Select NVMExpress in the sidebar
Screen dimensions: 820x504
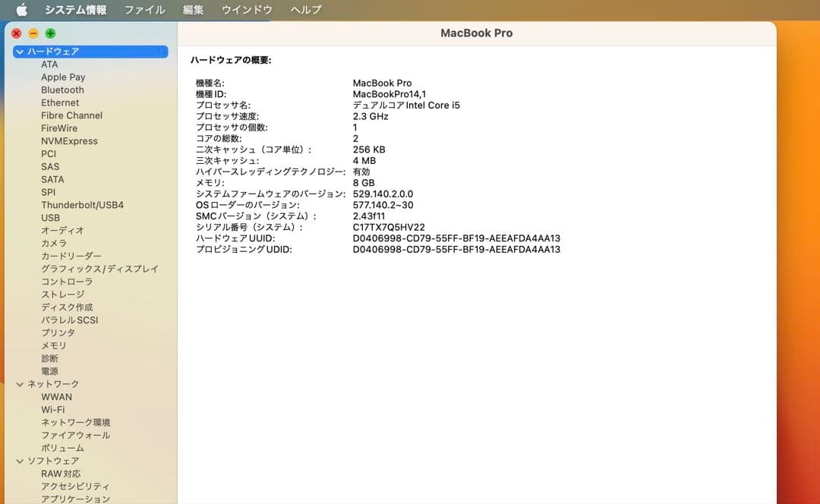pos(69,141)
